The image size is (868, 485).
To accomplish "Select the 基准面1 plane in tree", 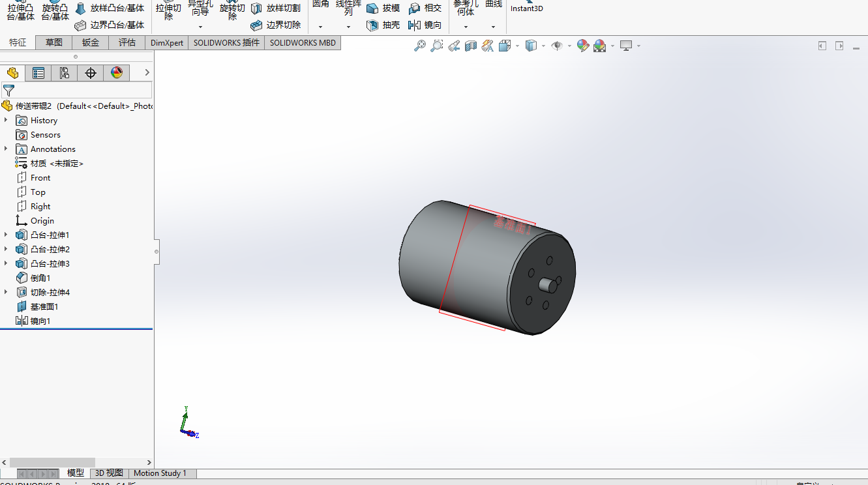I will point(37,306).
